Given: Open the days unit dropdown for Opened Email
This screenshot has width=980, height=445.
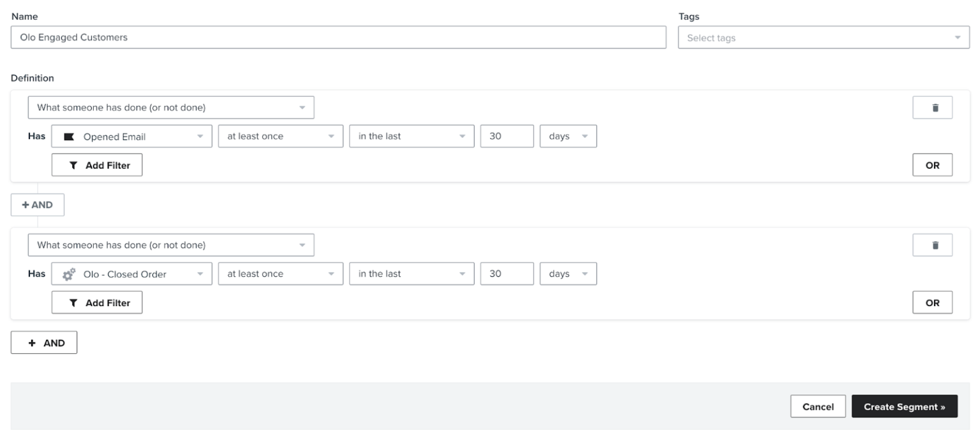Looking at the screenshot, I should point(567,136).
